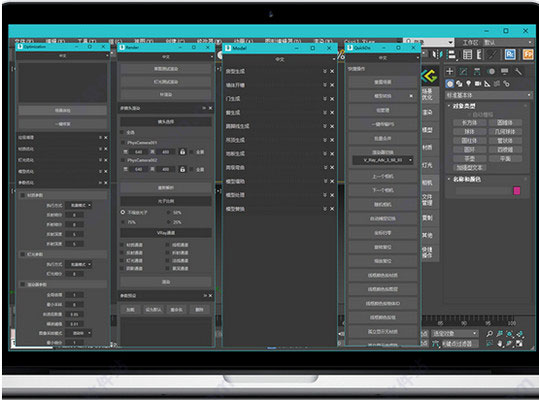The width and height of the screenshot is (539, 400).
Task: Open the 标准基本体 category dropdown
Action: pos(488,95)
